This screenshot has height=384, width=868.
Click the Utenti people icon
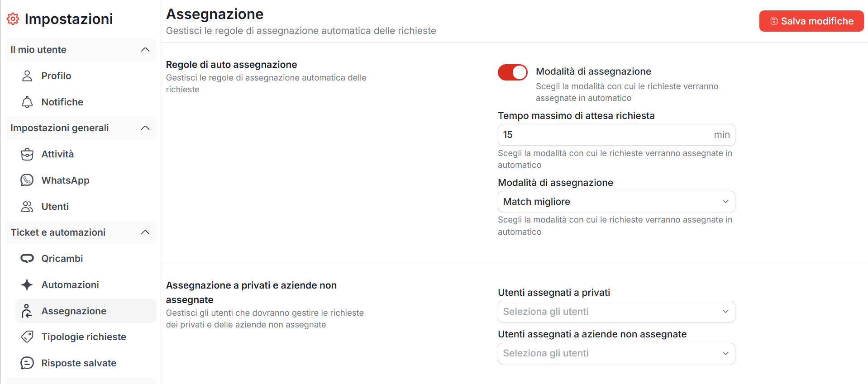27,206
